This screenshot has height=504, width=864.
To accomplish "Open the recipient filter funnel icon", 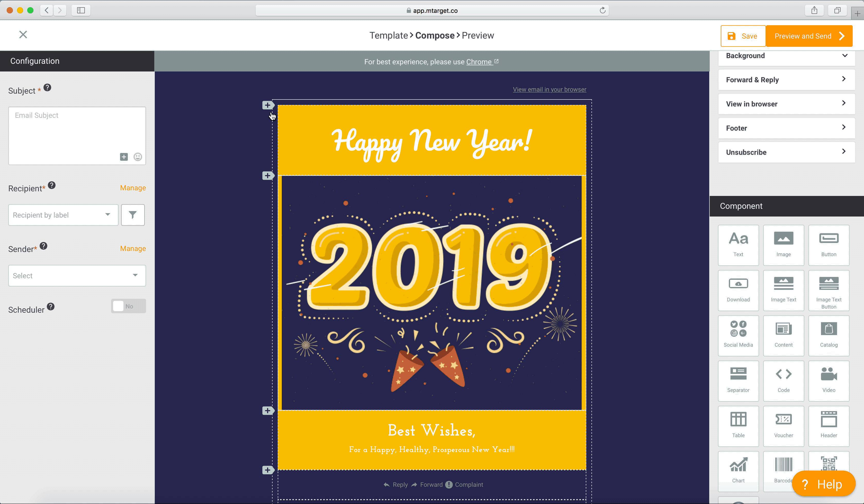I will pyautogui.click(x=133, y=215).
